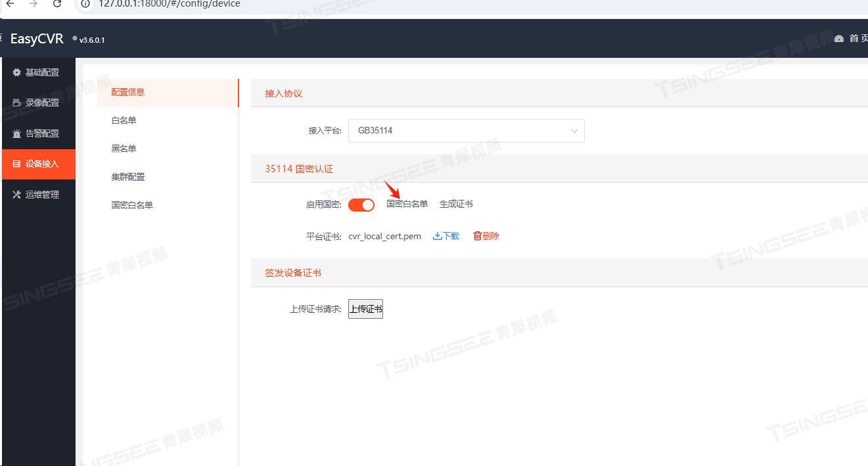Screen dimensions: 868x466
Task: Click the 录像配置 camera icon
Action: click(x=17, y=103)
